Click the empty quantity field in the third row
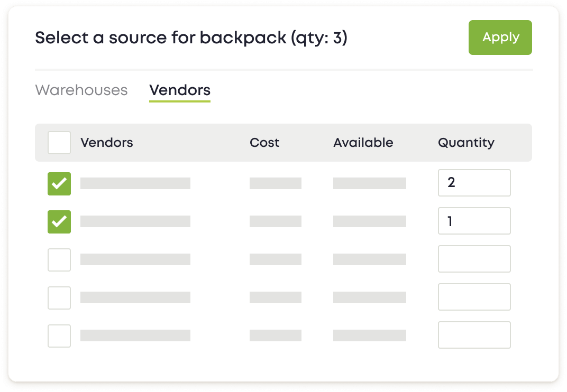Image resolution: width=567 pixels, height=392 pixels. tap(474, 259)
